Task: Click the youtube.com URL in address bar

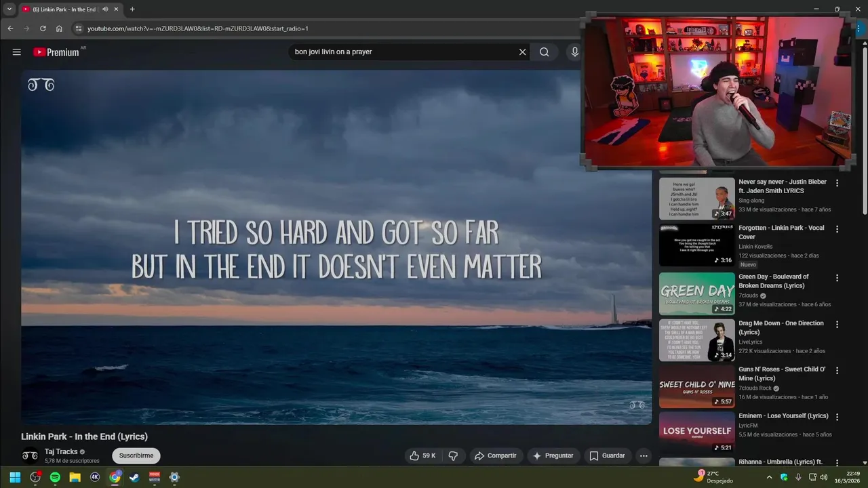Action: 197,28
